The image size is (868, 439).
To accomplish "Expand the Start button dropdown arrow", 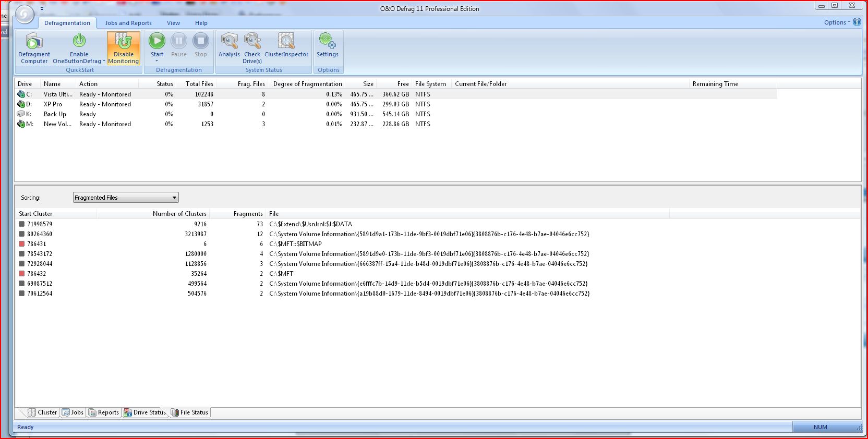I will click(156, 61).
